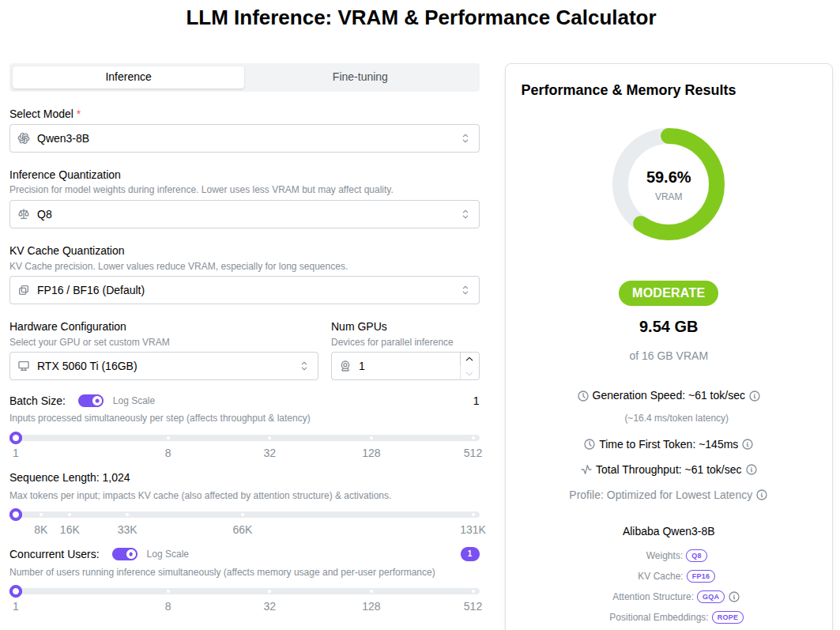This screenshot has height=630, width=840.
Task: Click the Sequence Length slider handle
Action: (x=15, y=515)
